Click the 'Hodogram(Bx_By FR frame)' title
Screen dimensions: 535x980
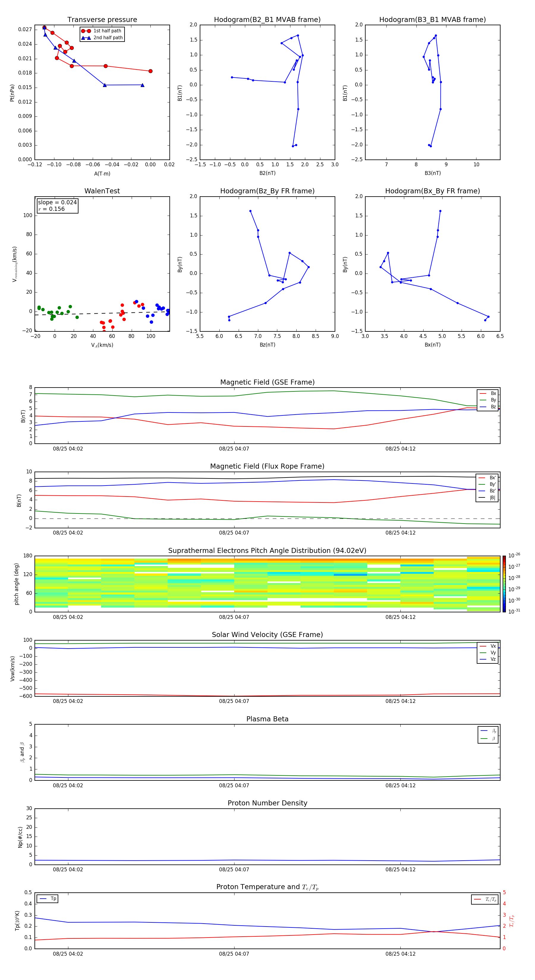(x=432, y=191)
